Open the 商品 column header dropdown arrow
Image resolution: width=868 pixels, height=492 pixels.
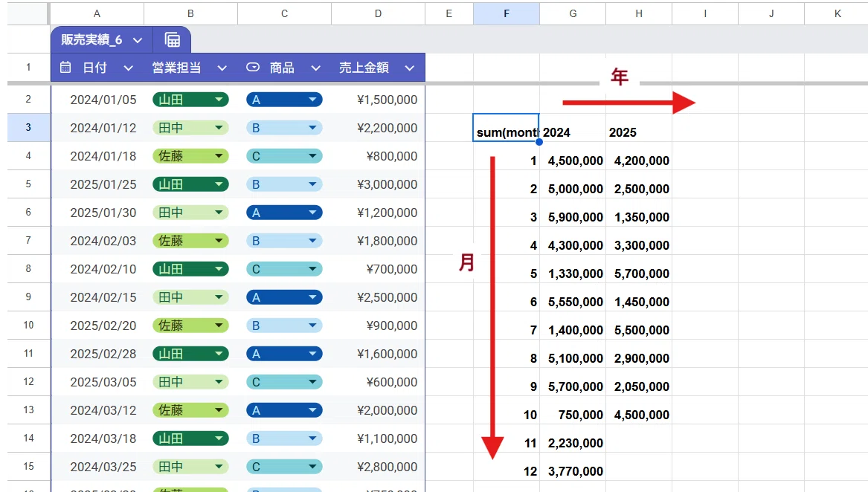point(315,68)
